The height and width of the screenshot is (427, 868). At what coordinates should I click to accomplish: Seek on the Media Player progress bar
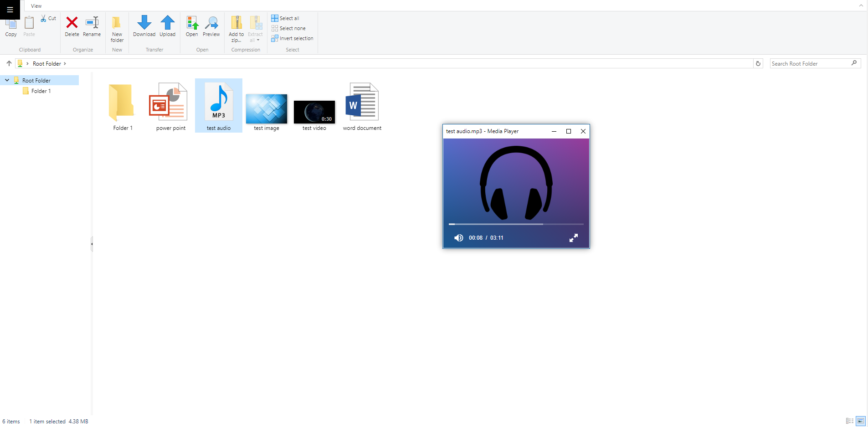point(516,224)
